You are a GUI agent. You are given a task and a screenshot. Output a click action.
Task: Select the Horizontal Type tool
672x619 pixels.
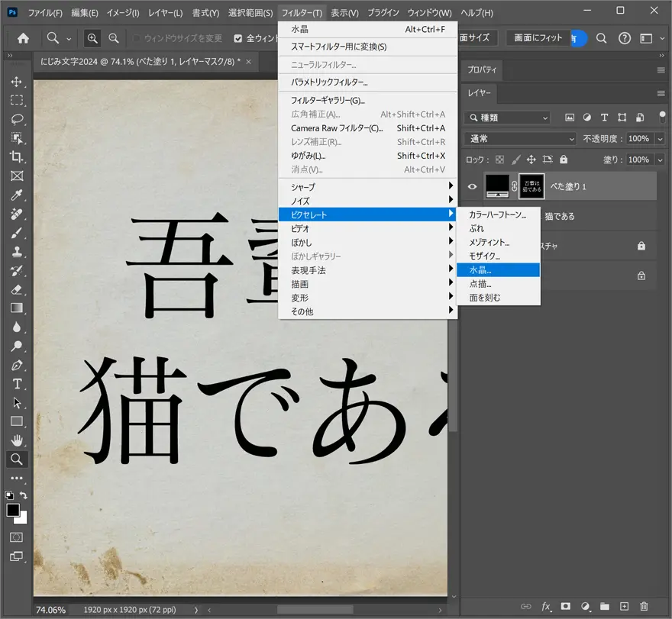coord(17,383)
